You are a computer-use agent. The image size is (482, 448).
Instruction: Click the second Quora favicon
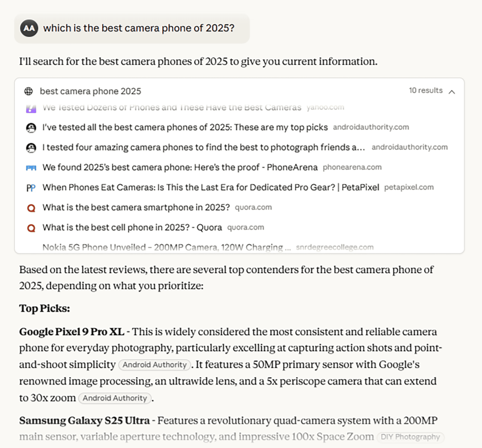pyautogui.click(x=31, y=228)
